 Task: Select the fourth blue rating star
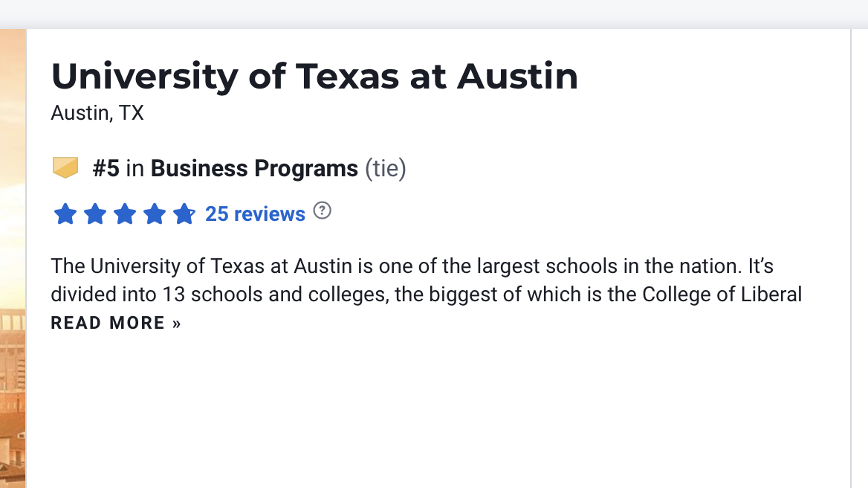click(155, 213)
